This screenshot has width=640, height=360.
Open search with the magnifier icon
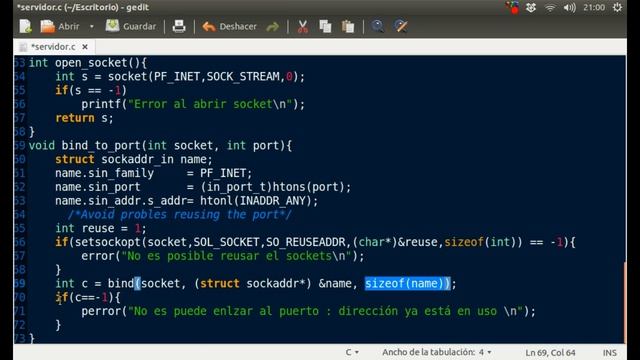tap(377, 27)
